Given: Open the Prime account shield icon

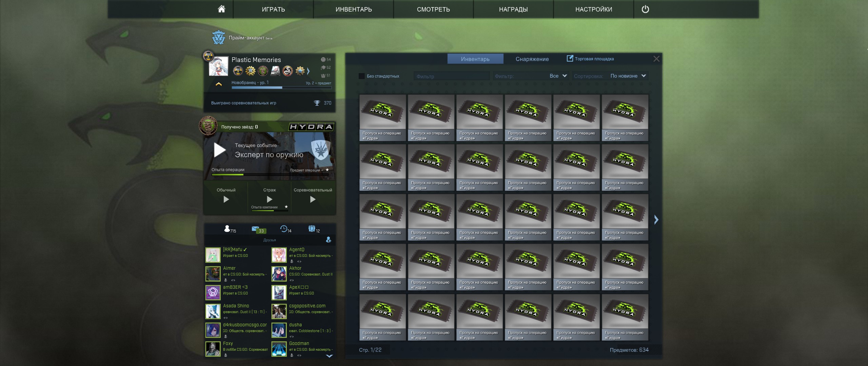Looking at the screenshot, I should tap(219, 38).
